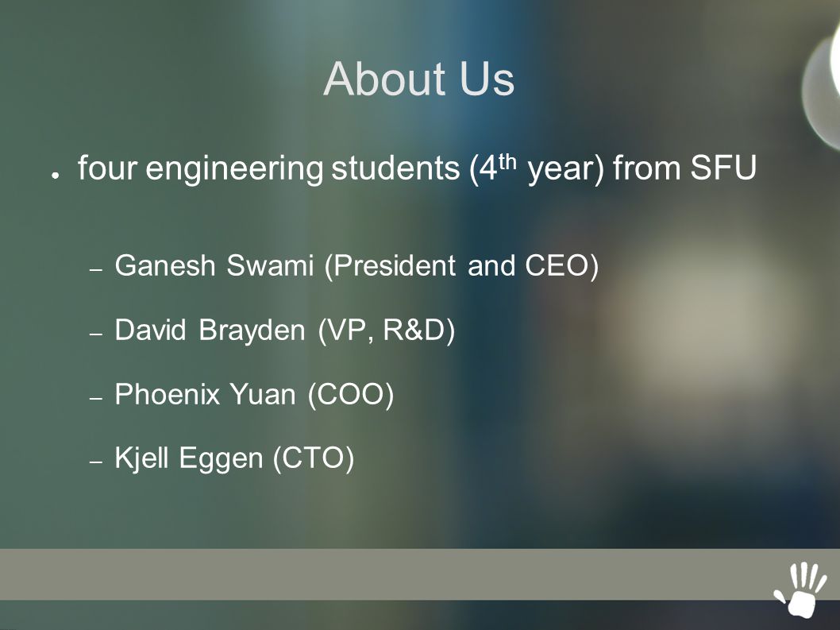Click the word 'SFU'
The height and width of the screenshot is (630, 840).
pyautogui.click(x=723, y=168)
